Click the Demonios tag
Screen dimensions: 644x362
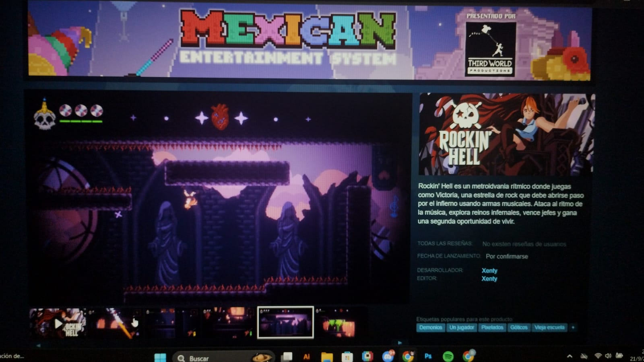coord(431,327)
